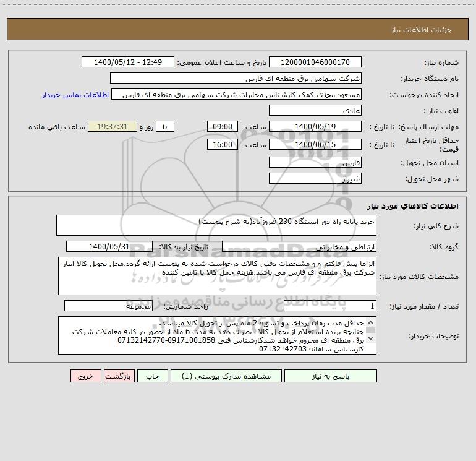Click the label تاریخ و ساعت اعلان عمومی
Viewport: 476px width, 461px height.
tap(222, 63)
